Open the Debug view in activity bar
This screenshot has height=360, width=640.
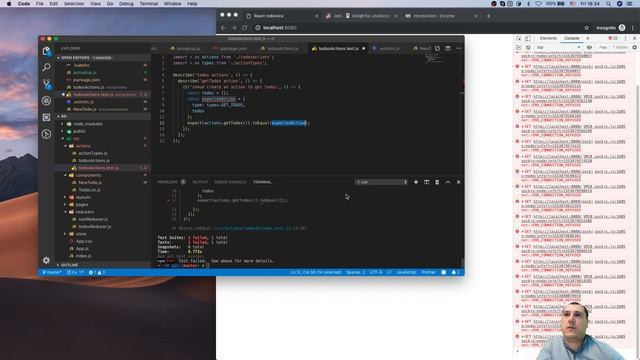[x=47, y=100]
